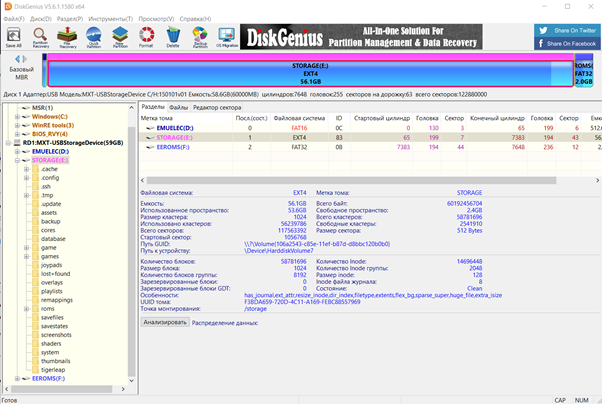Select Quick Partition toolbar icon

(x=94, y=37)
